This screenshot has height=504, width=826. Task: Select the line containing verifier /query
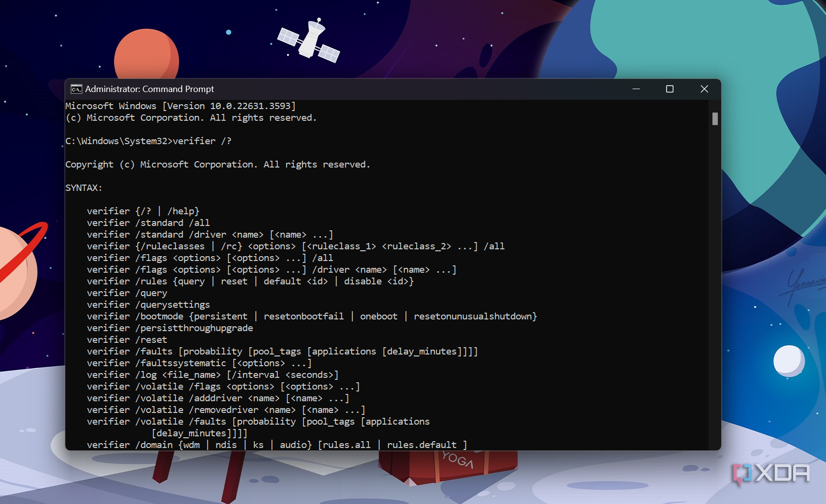tap(127, 293)
